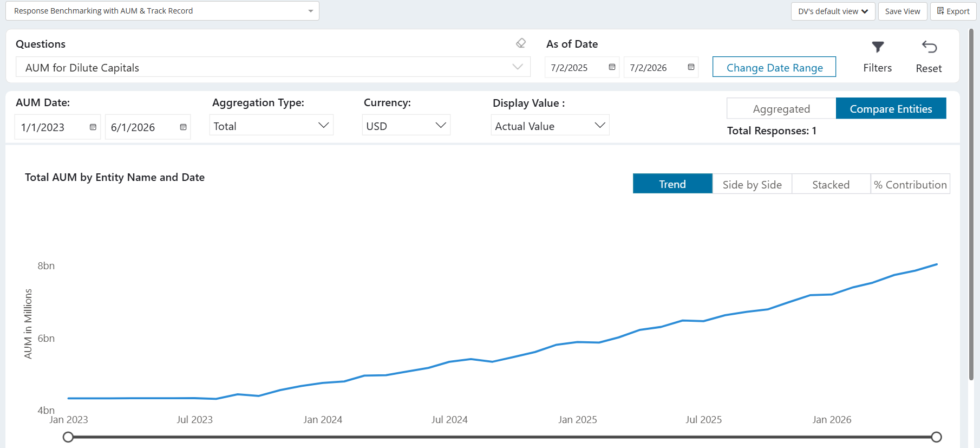The image size is (980, 448).
Task: Click the Save View button
Action: point(903,11)
